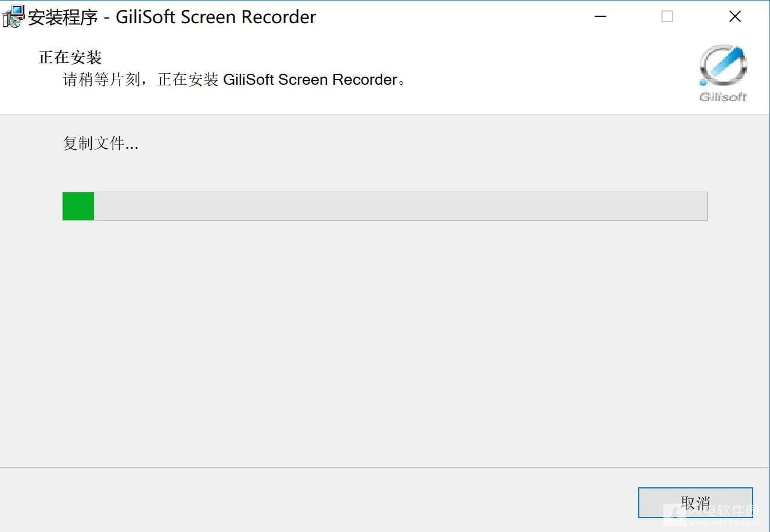Cancel the installation with the 取消 button
This screenshot has height=532, width=770.
pos(695,502)
